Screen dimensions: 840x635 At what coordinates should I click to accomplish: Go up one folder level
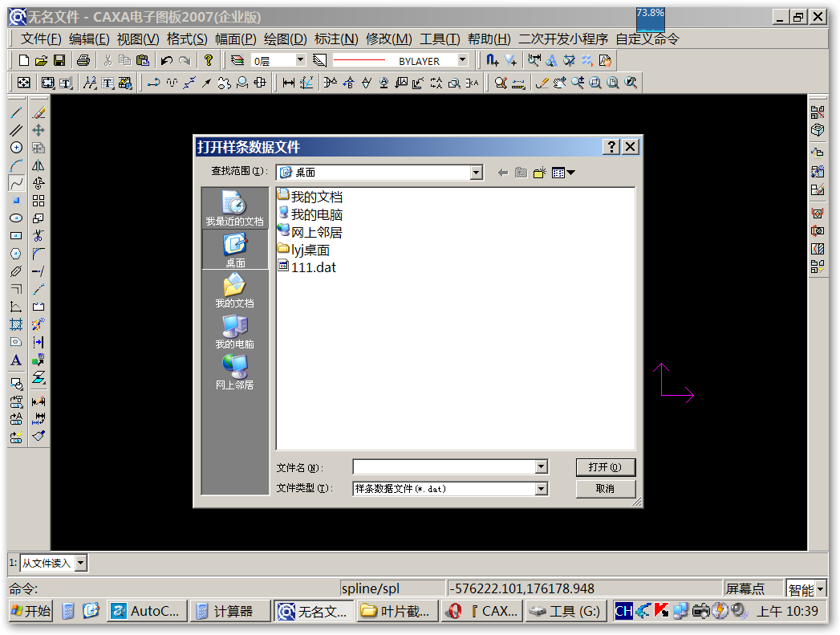pos(521,173)
